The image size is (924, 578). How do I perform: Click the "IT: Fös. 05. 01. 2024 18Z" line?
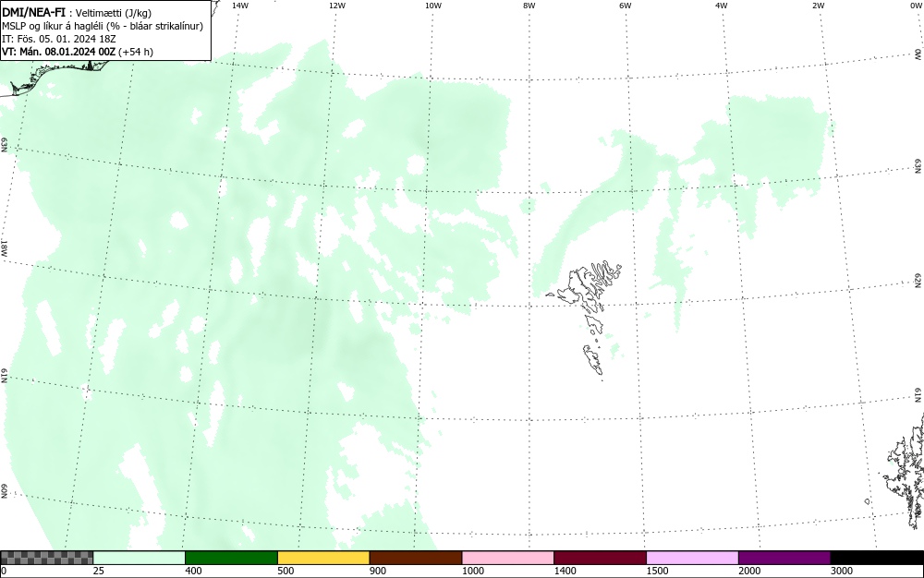point(59,39)
